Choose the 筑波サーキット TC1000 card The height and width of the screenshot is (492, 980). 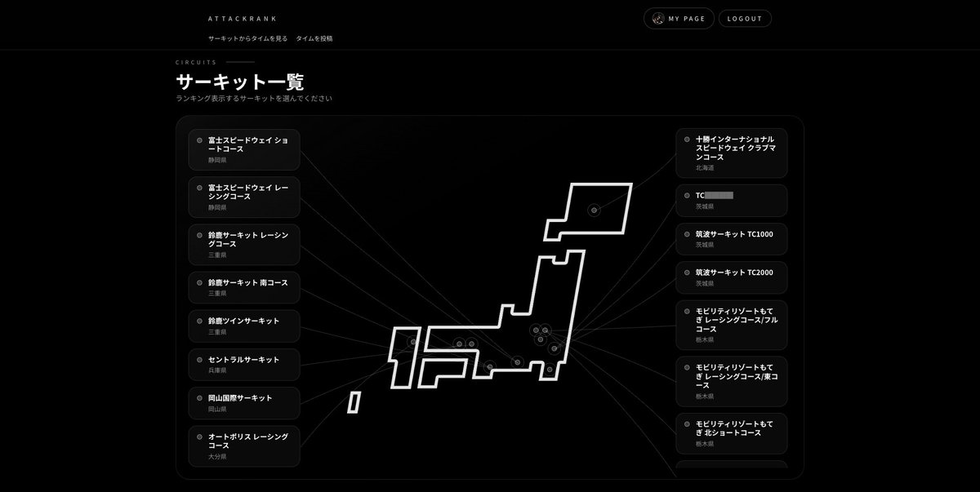[x=732, y=239]
